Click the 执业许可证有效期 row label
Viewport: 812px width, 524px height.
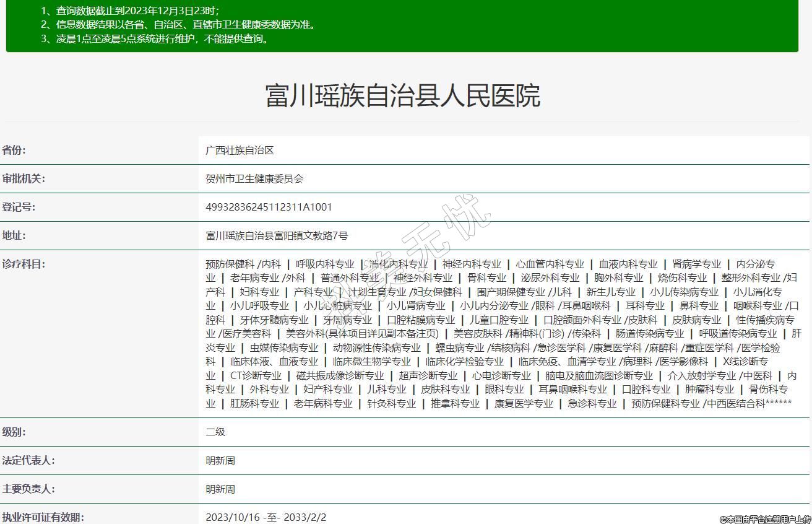coord(43,517)
